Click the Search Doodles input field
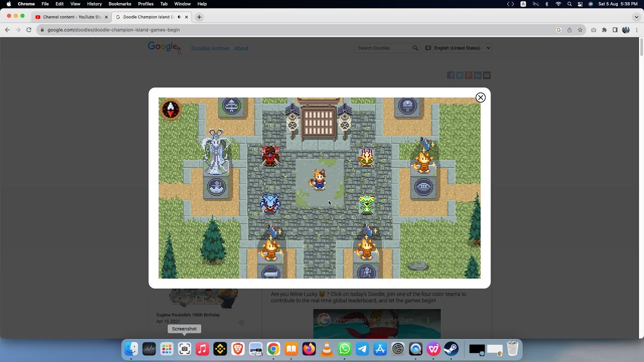 coord(384,48)
